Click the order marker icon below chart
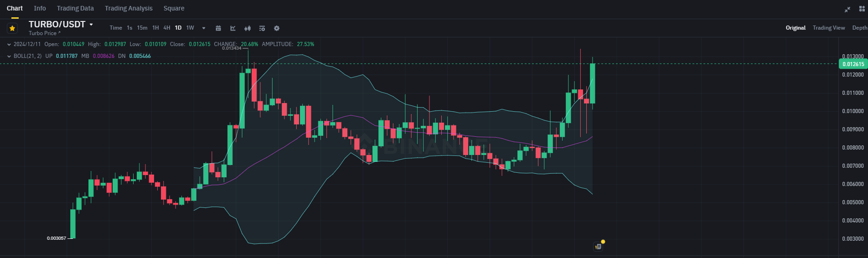The width and height of the screenshot is (868, 258). 599,246
